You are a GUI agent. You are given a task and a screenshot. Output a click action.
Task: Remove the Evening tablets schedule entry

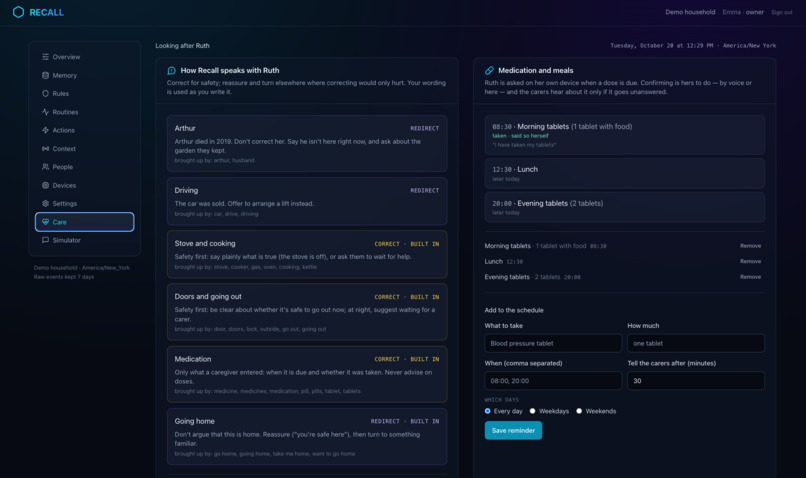[x=750, y=277]
